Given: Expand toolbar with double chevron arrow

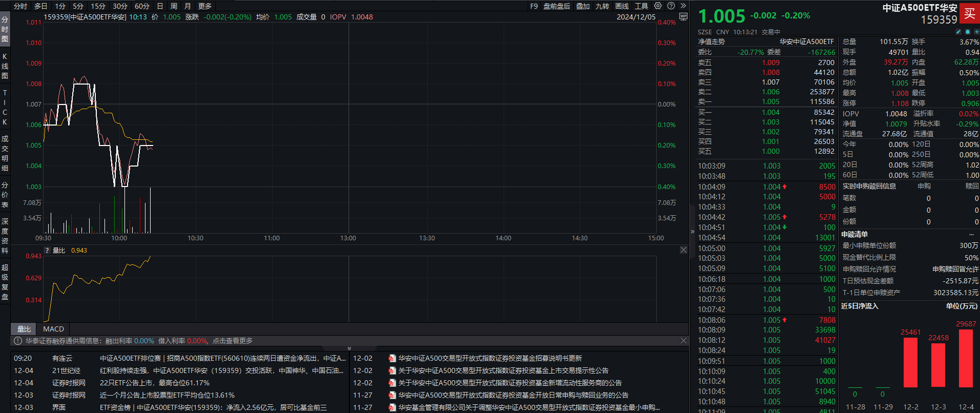Looking at the screenshot, I should tap(683, 6).
